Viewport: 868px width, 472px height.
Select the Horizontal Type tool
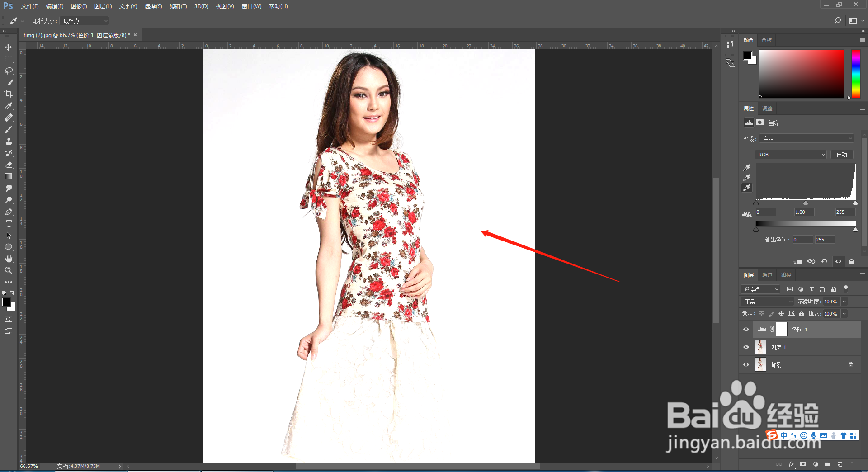pos(9,223)
